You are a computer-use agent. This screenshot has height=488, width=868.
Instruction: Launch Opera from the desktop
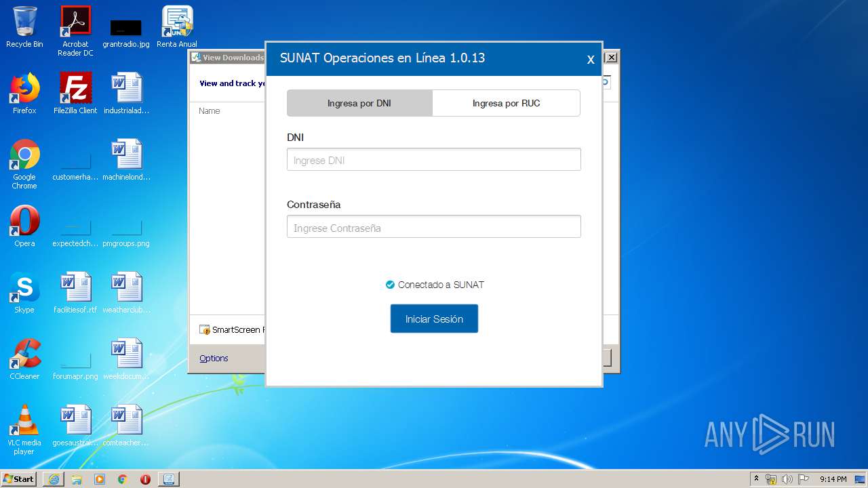coord(24,226)
